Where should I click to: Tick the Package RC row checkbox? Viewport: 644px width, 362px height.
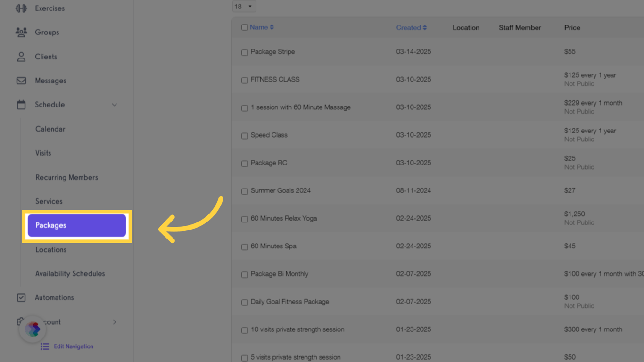click(x=244, y=164)
